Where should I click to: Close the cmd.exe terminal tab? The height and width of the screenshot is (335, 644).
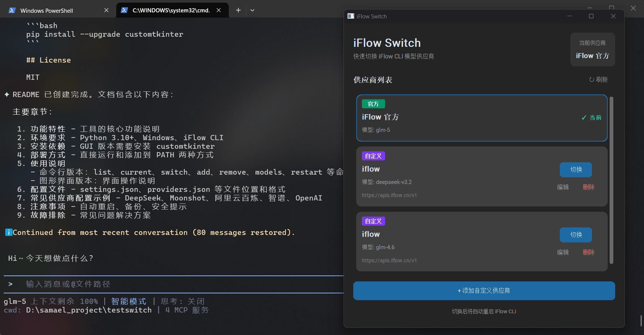click(x=219, y=10)
